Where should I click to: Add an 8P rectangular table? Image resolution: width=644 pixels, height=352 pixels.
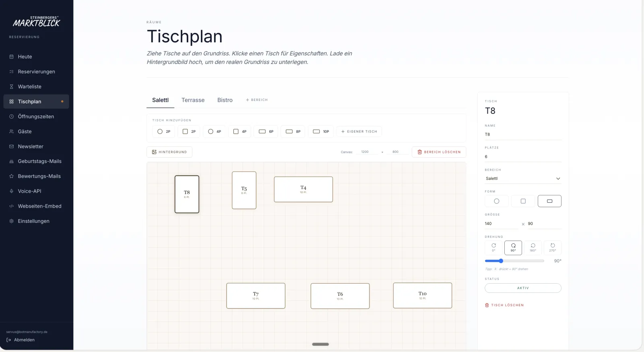(x=293, y=132)
